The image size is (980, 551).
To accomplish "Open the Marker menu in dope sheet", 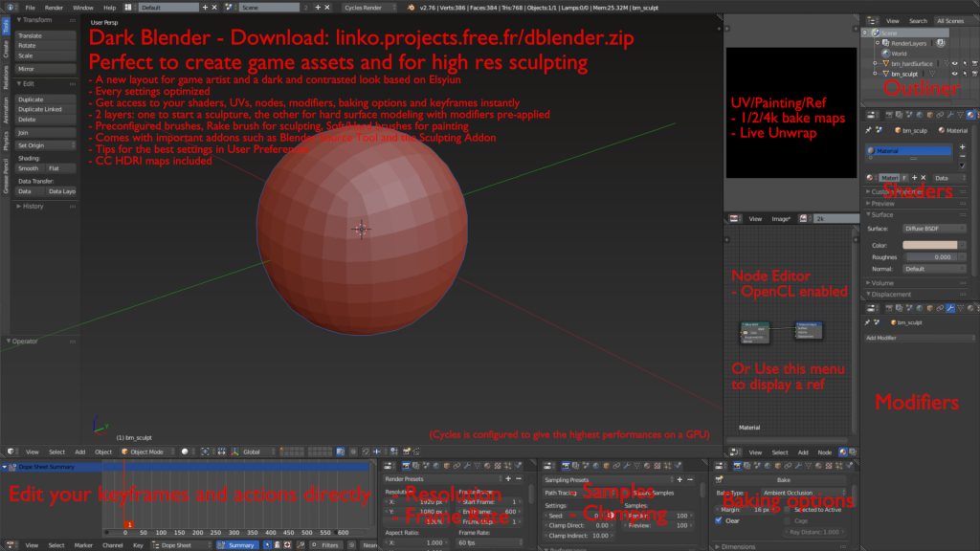I will tap(83, 545).
